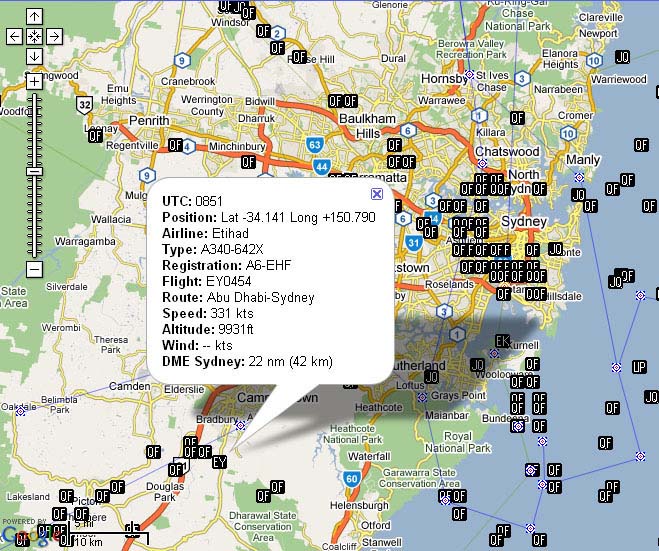Click the center/reset map position button
The height and width of the screenshot is (551, 659).
click(x=34, y=37)
